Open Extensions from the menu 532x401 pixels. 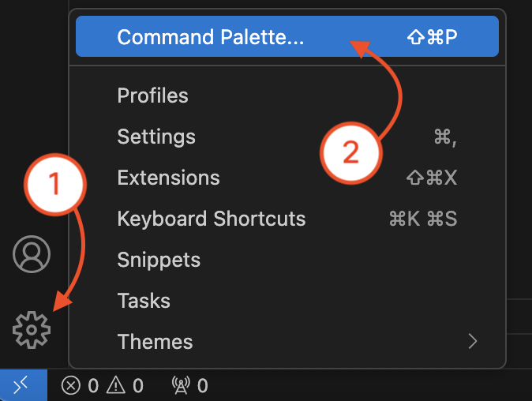point(168,178)
